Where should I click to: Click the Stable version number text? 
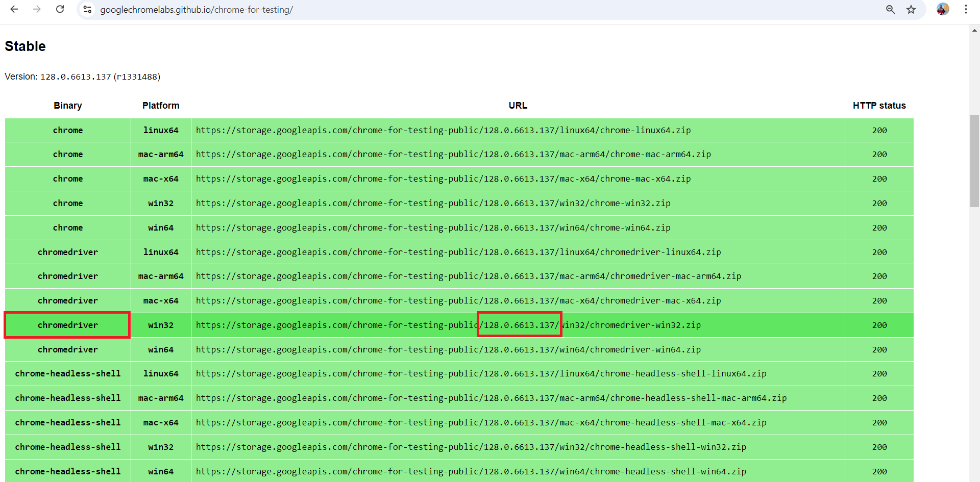point(76,77)
